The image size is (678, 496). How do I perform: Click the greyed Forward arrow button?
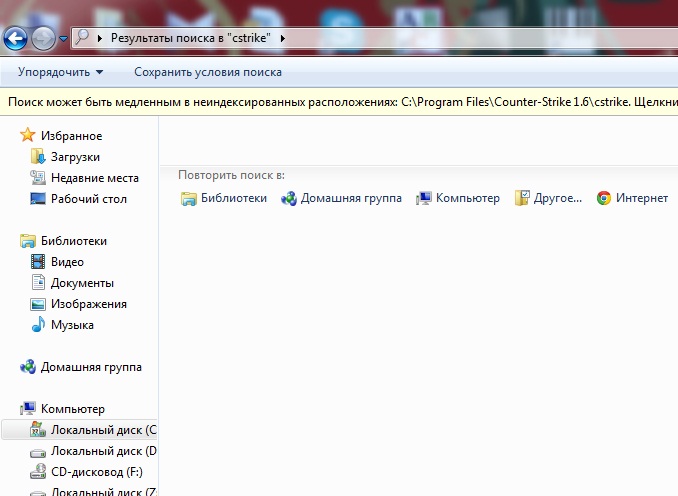click(x=43, y=38)
